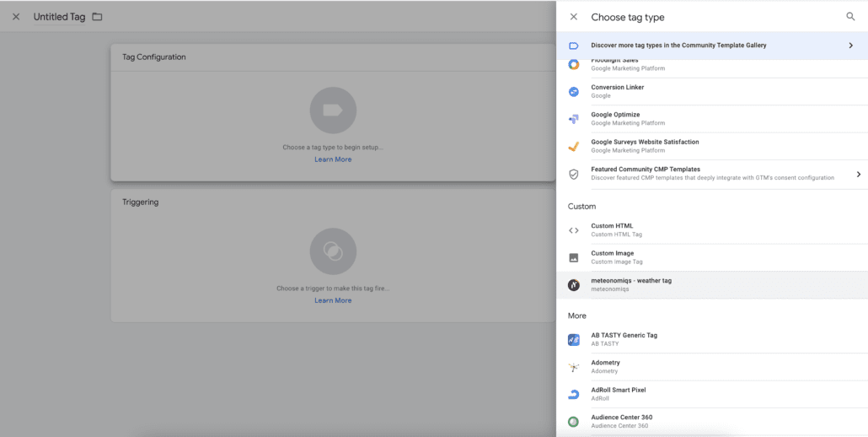Click the Custom Image picture icon
868x437 pixels.
coord(574,257)
